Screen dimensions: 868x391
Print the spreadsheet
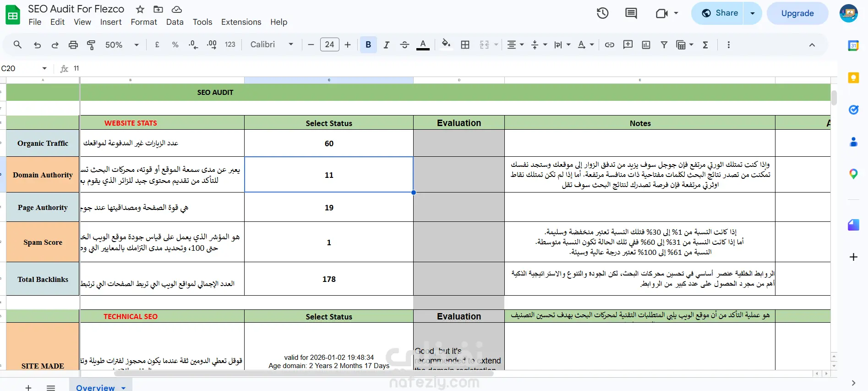[x=73, y=44]
